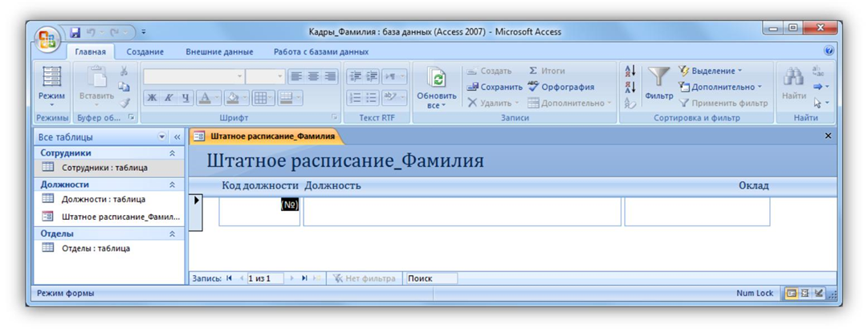The image size is (868, 329).
Task: Collapse the Отделы group
Action: pyautogui.click(x=172, y=234)
